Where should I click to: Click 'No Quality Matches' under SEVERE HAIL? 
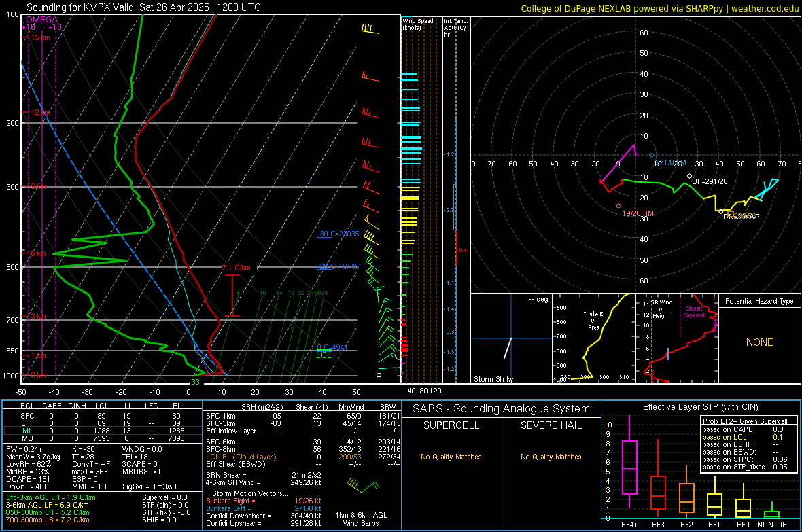[551, 457]
